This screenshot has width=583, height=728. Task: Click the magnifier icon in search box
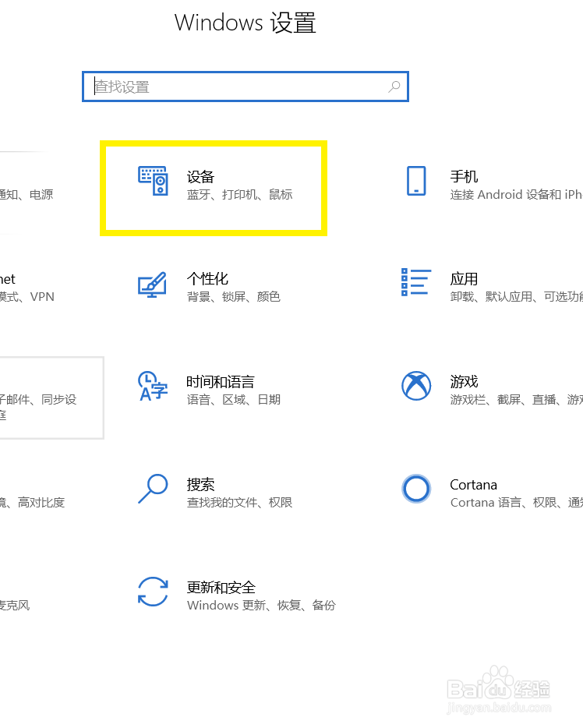coord(394,87)
